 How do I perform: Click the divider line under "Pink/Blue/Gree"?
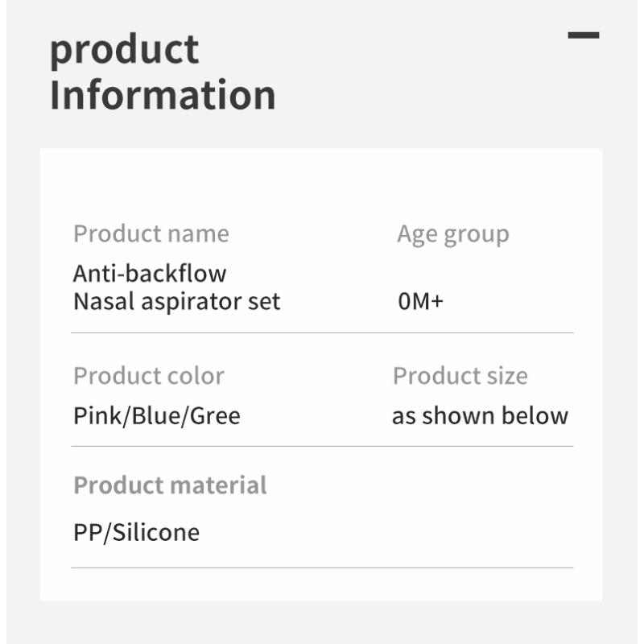[322, 446]
